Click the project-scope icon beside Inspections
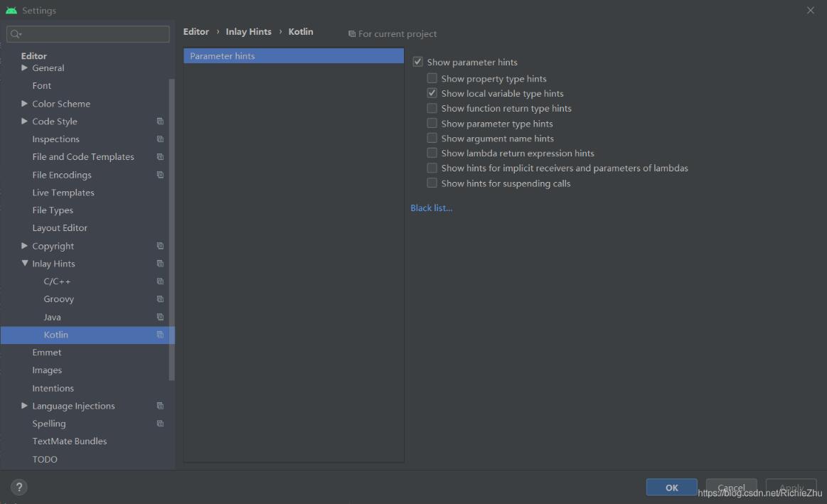 pos(160,139)
